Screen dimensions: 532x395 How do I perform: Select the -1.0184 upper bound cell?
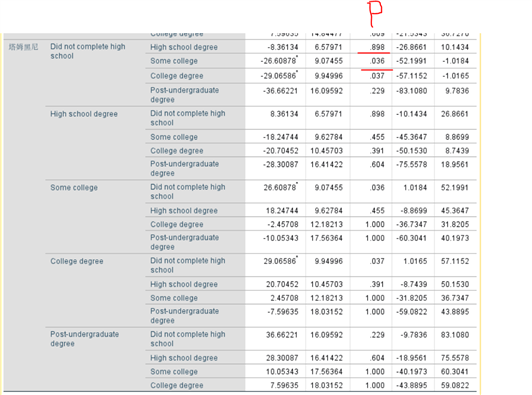click(x=455, y=61)
